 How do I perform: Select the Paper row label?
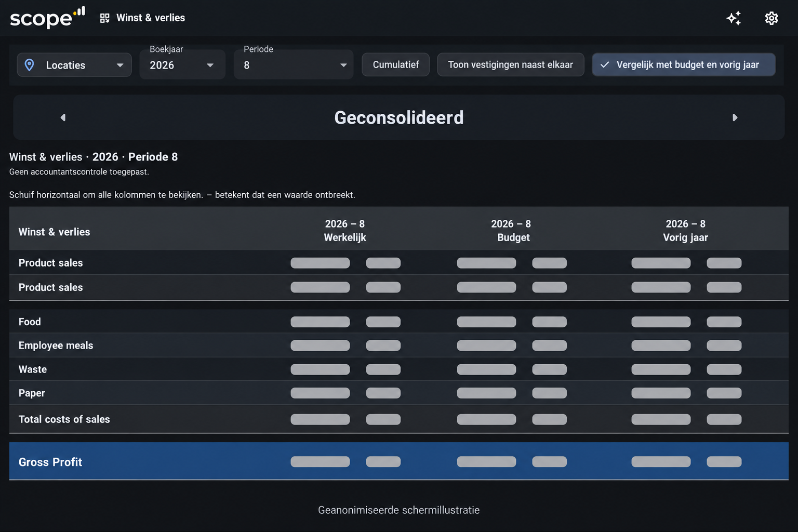tap(32, 393)
